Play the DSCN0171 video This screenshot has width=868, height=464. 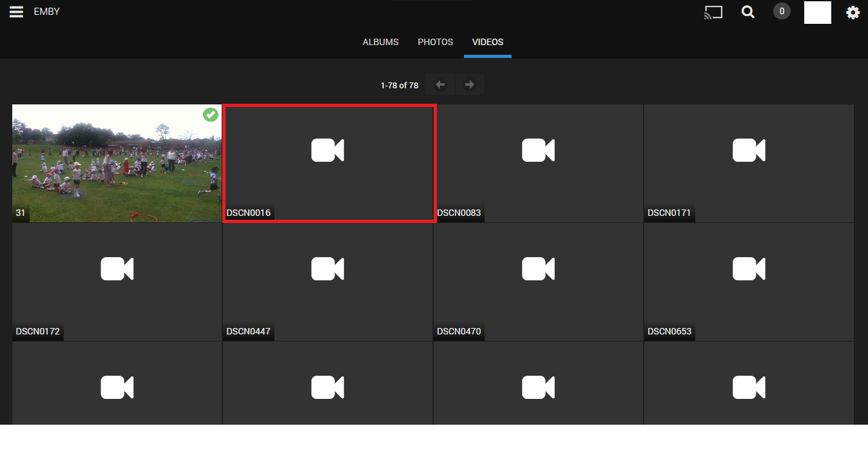click(x=747, y=150)
